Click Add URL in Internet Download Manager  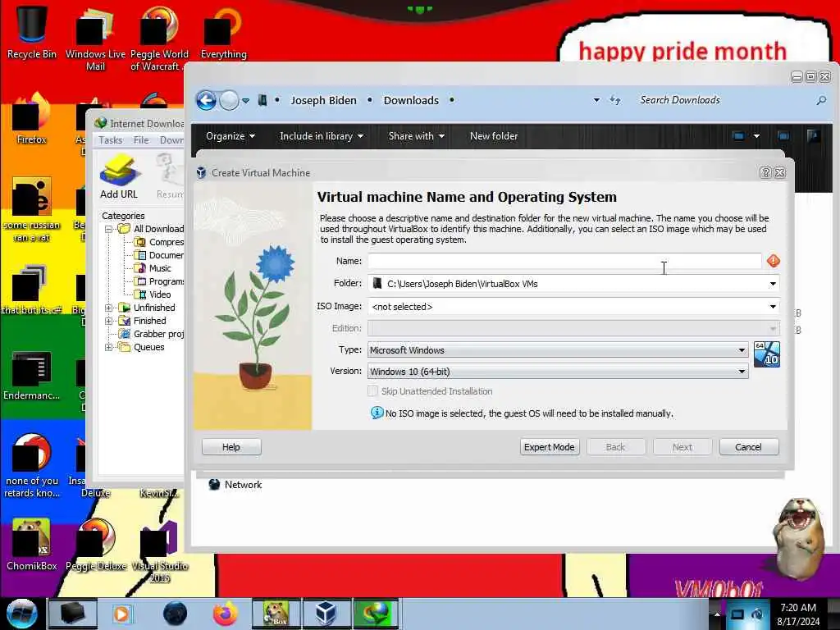pos(119,177)
